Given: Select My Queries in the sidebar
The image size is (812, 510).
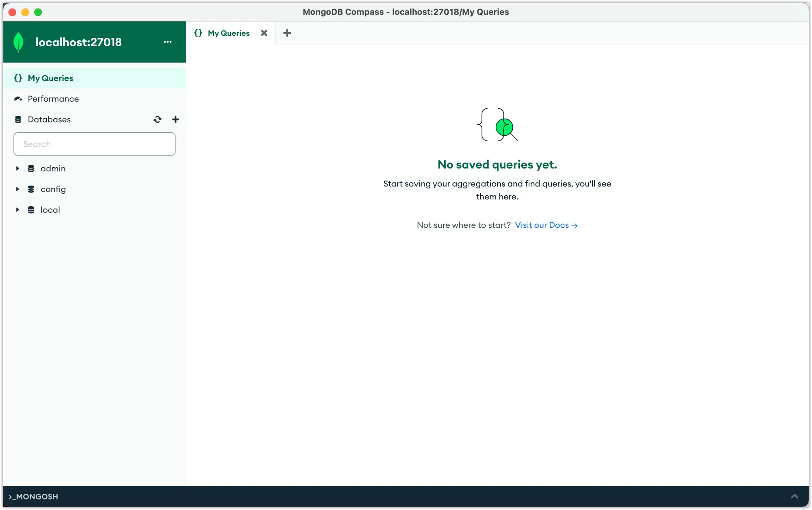Looking at the screenshot, I should pyautogui.click(x=94, y=78).
